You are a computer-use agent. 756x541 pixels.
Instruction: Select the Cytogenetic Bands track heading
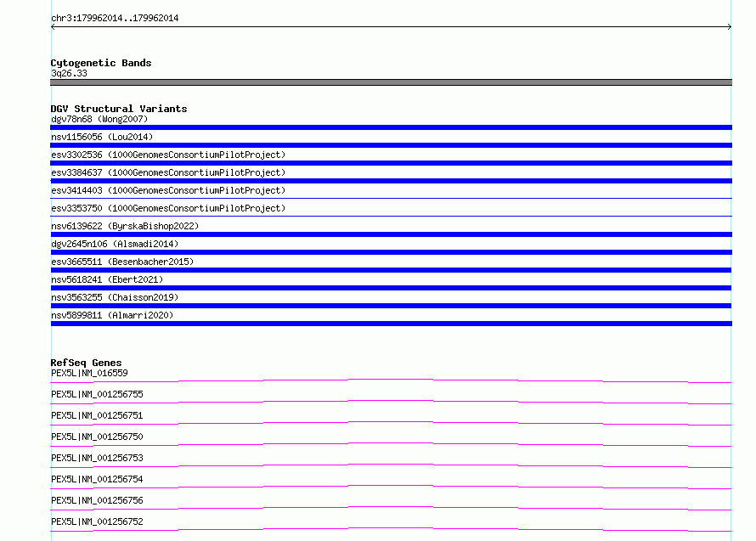(x=101, y=63)
